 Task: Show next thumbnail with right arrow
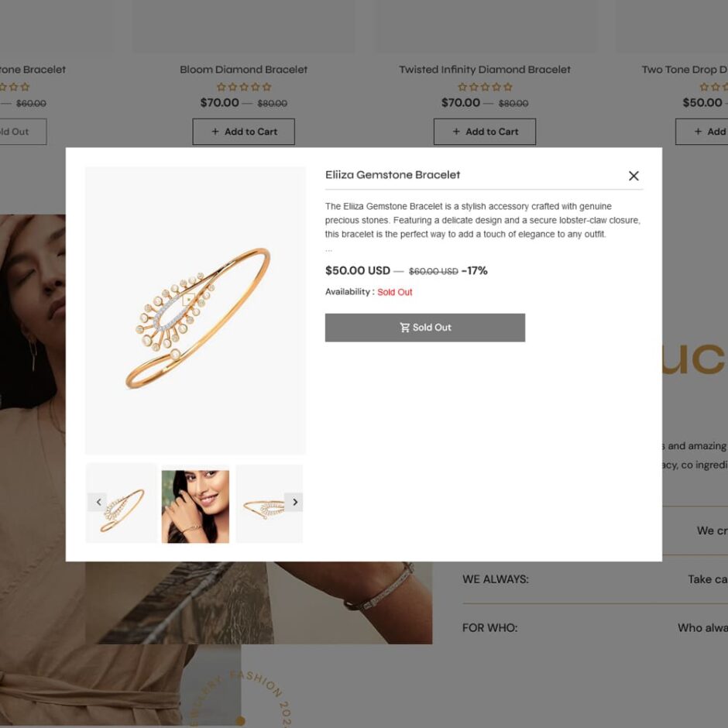coord(294,502)
